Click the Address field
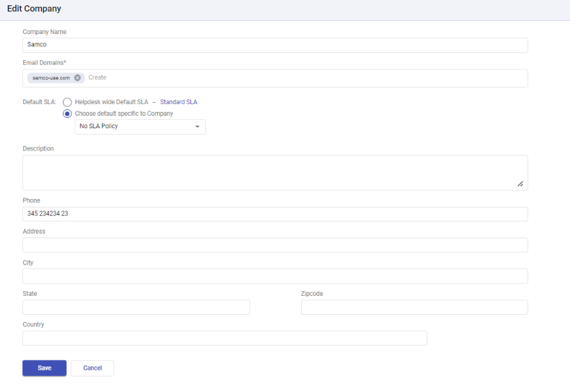570x392 pixels. 276,245
